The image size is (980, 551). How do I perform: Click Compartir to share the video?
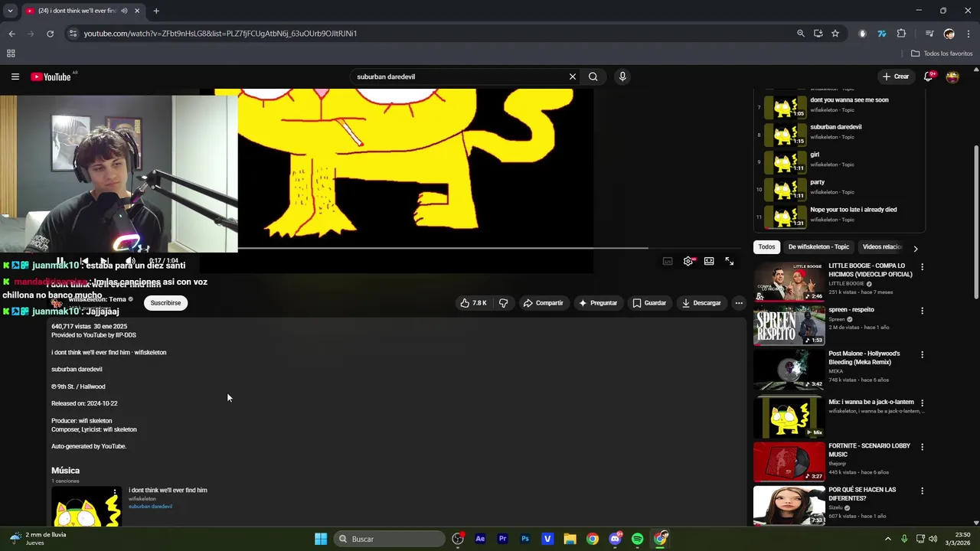point(543,303)
